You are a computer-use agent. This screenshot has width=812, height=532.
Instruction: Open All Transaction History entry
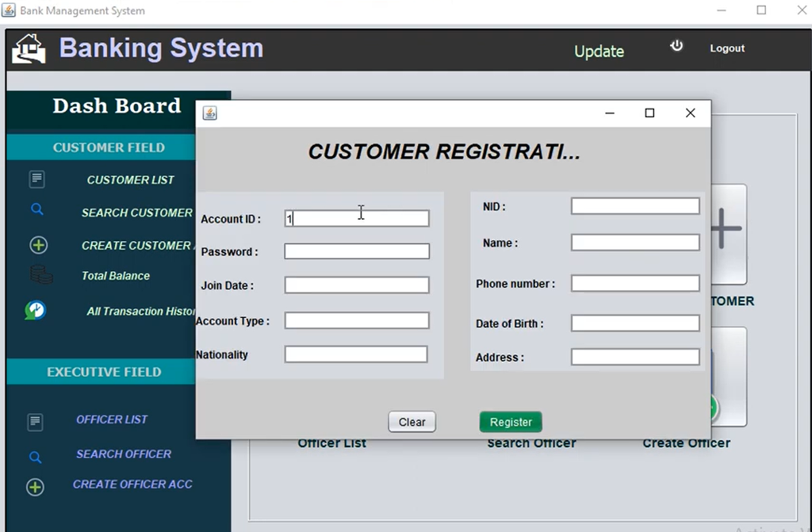pos(141,312)
